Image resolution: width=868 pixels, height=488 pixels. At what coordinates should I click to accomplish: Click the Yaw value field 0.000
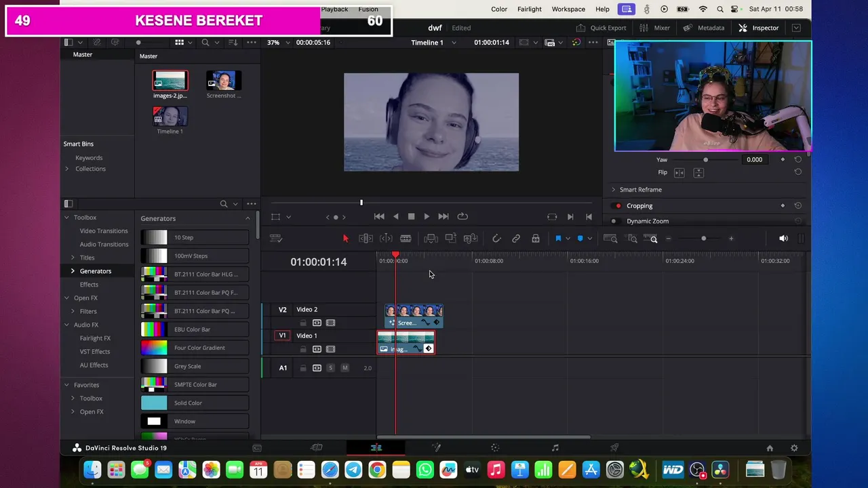pos(754,159)
